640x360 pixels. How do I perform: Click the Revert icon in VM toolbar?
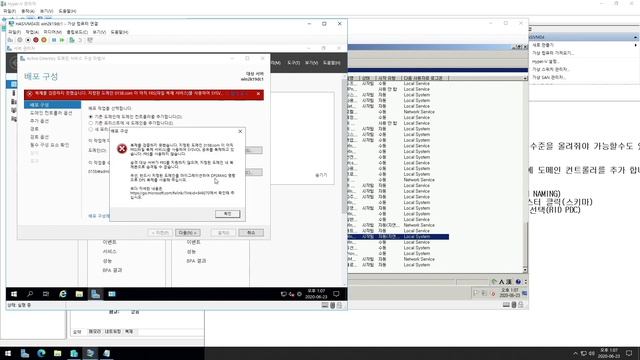[80, 40]
